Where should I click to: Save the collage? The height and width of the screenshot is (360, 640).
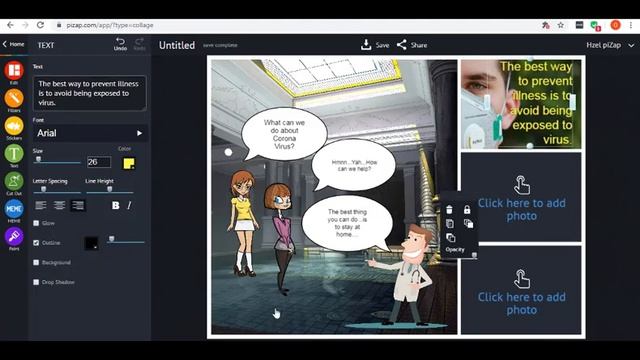click(x=375, y=45)
